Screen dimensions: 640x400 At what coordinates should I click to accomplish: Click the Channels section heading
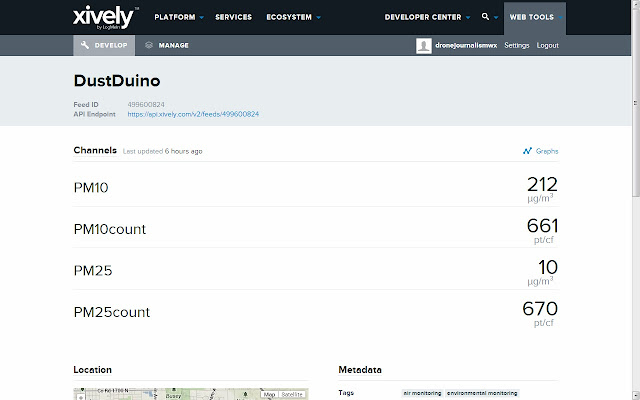(x=95, y=150)
